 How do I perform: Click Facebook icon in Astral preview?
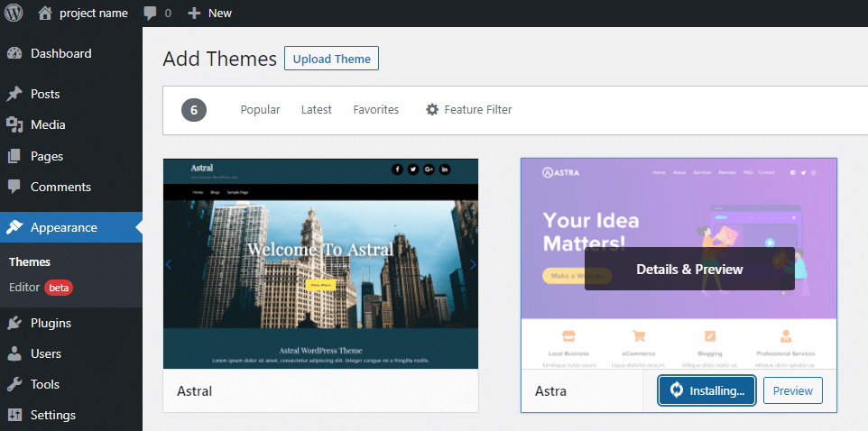[397, 170]
